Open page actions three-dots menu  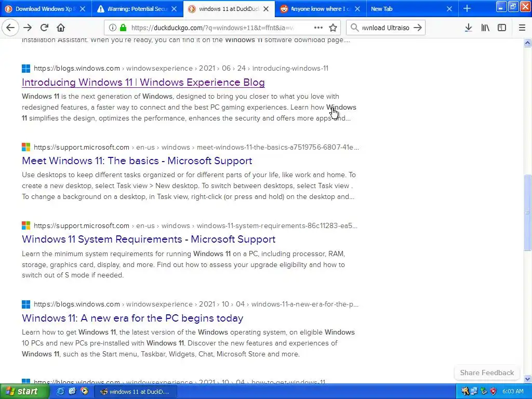[318, 28]
